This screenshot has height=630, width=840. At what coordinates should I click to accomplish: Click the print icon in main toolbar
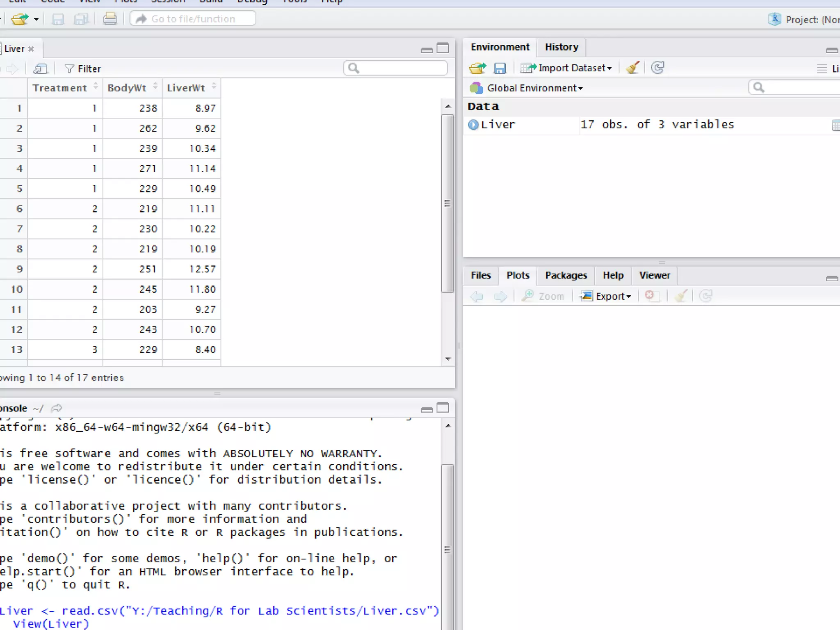coord(110,19)
